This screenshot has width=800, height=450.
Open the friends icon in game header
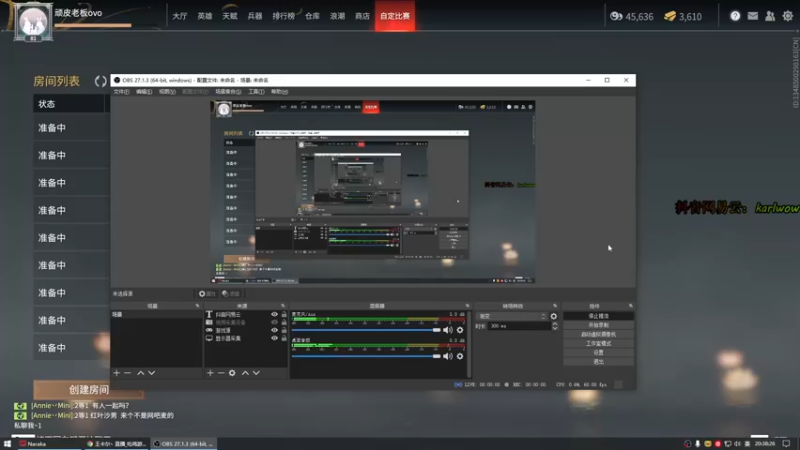tap(770, 16)
